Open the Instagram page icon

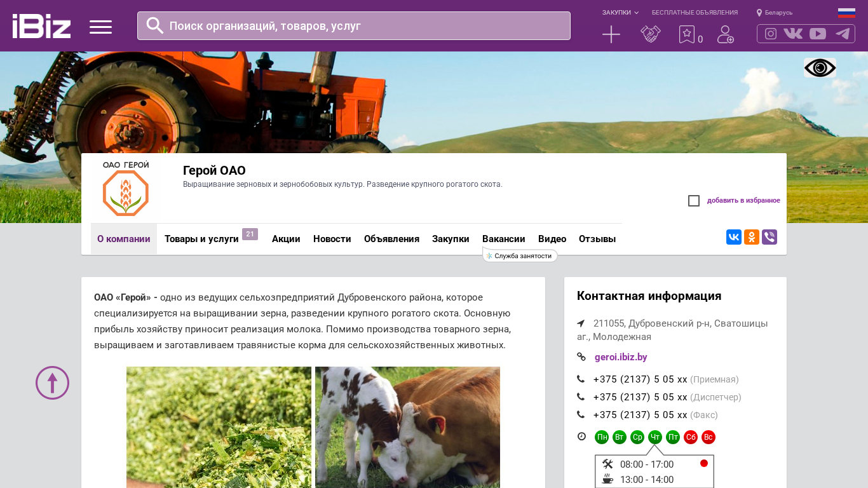point(771,34)
